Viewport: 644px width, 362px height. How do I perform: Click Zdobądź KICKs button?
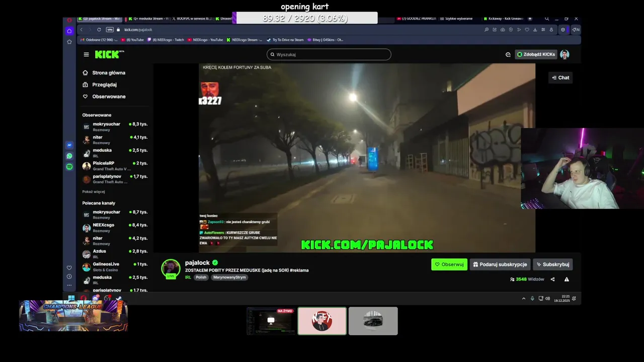point(536,54)
